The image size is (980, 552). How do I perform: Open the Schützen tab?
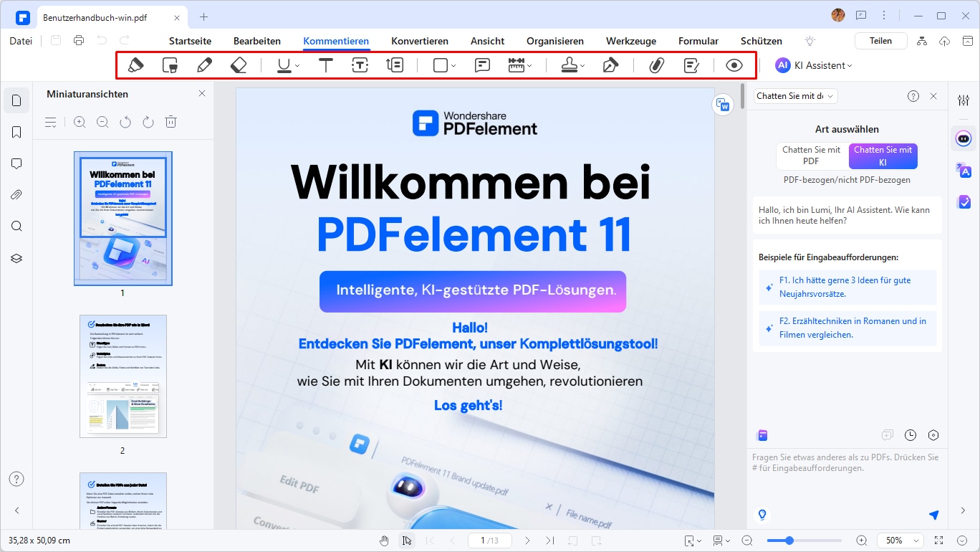click(762, 41)
